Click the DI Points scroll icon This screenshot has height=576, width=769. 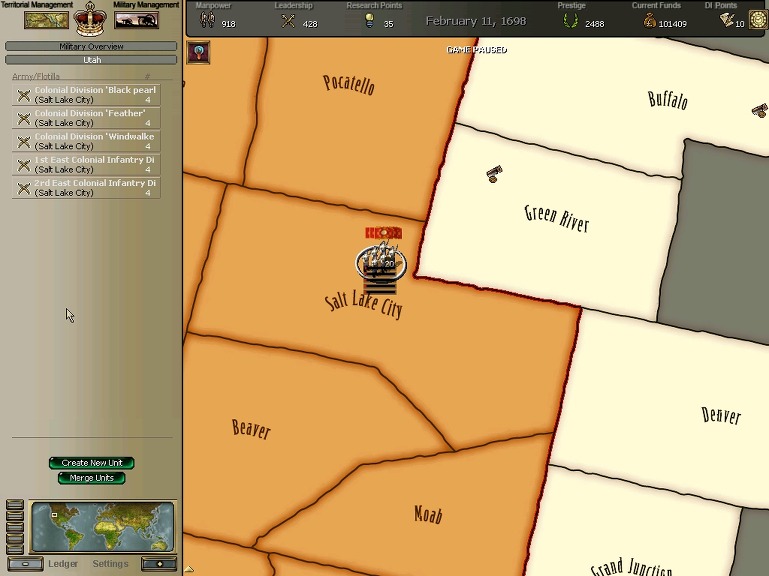click(x=726, y=20)
